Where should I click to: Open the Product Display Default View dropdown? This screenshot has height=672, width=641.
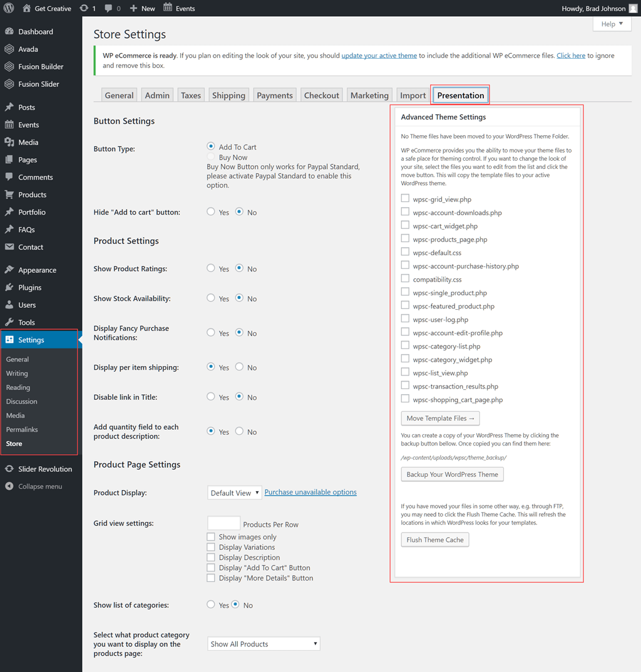(x=235, y=493)
